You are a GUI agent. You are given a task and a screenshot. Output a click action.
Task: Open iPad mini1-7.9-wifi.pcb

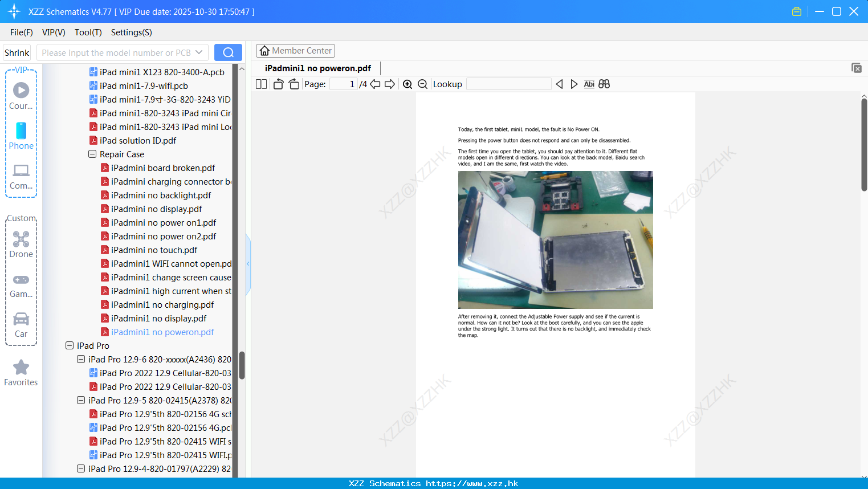pos(144,86)
